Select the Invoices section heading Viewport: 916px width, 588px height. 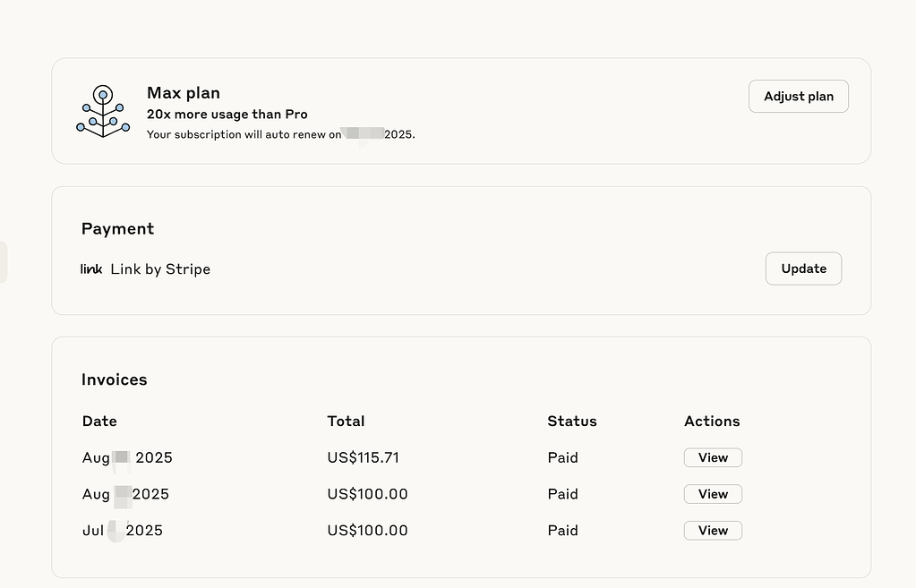pyautogui.click(x=115, y=379)
